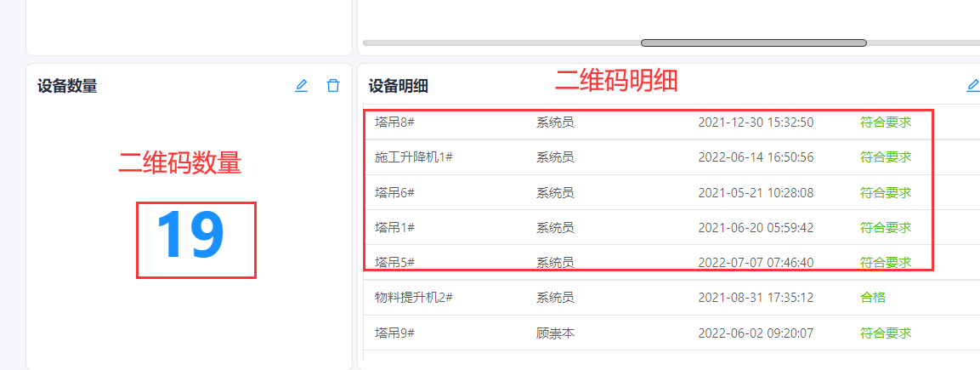The image size is (980, 370).
Task: Click 符合要求 status in 塔吊9# row
Action: point(885,333)
